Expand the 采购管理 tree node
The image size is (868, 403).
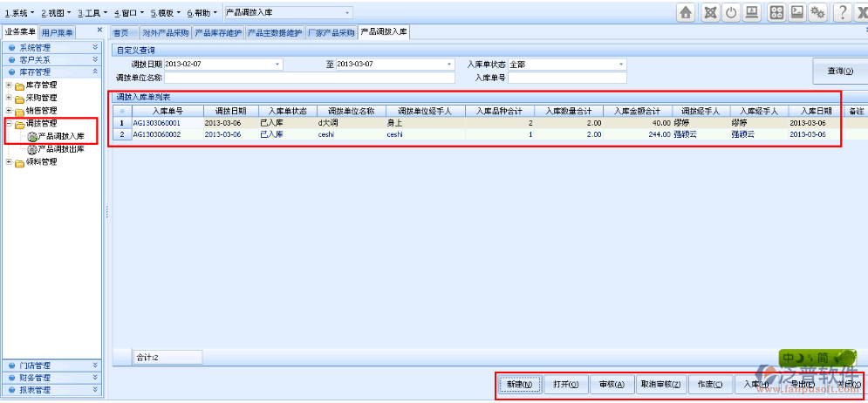[x=9, y=98]
